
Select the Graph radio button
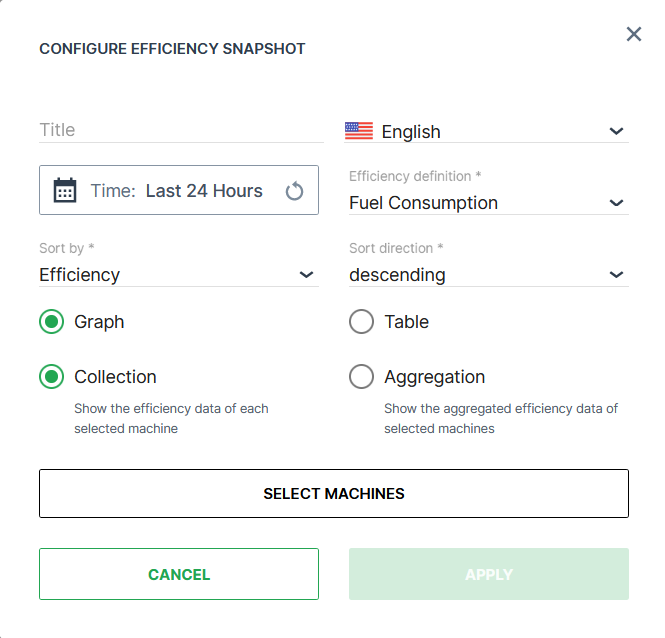point(51,322)
